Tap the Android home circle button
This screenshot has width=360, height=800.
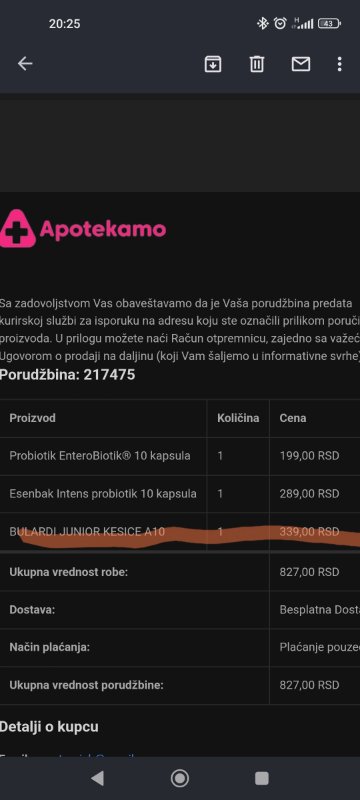click(x=179, y=778)
